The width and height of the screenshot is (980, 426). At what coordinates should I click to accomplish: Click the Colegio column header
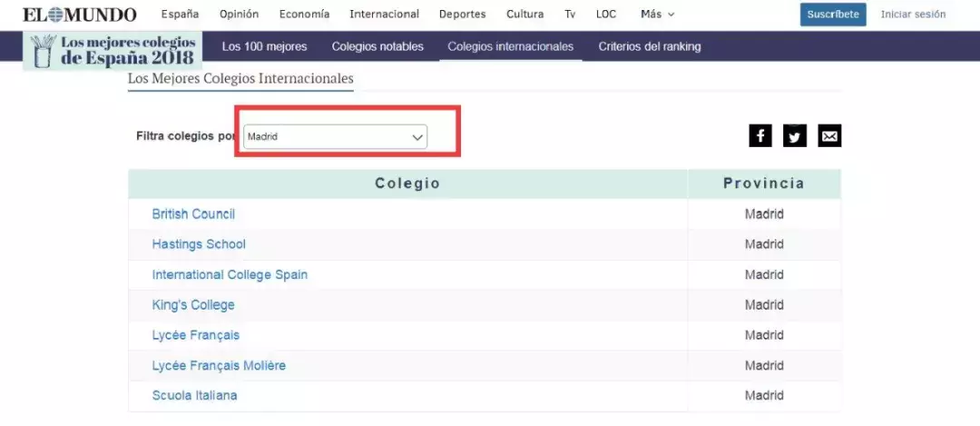pyautogui.click(x=407, y=183)
